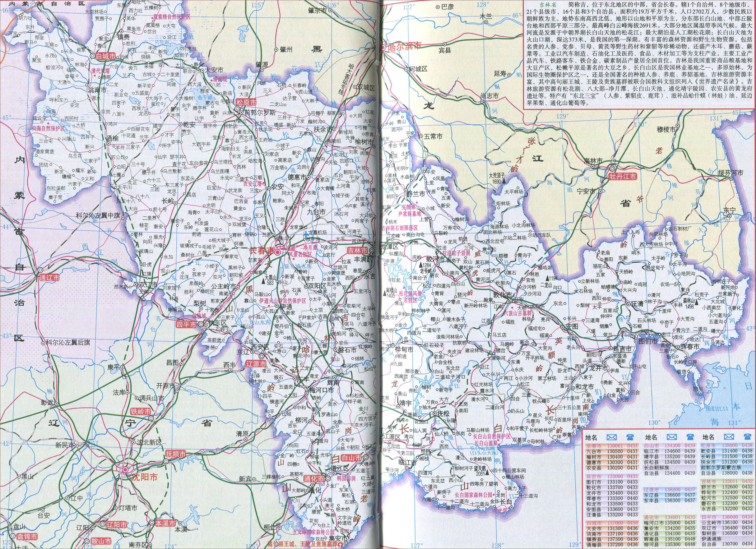This screenshot has width=756, height=549.
Task: Click the 大黑山 583 mountain triangle
Action: (264, 282)
